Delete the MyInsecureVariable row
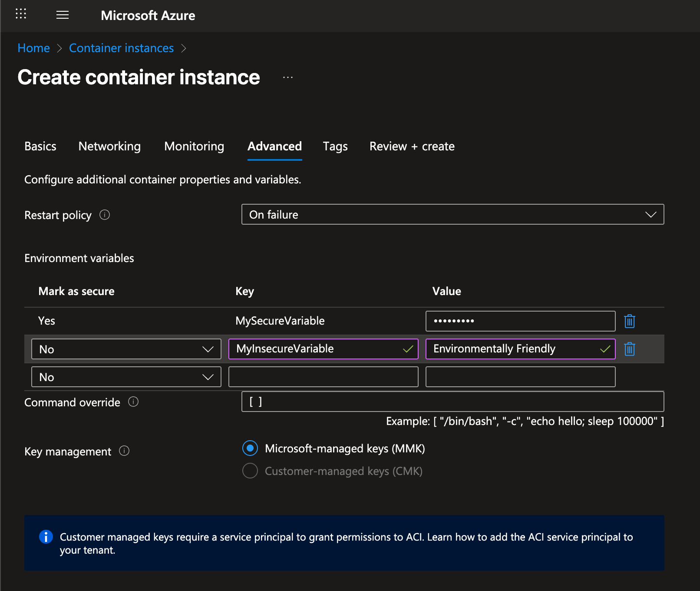700x591 pixels. point(629,349)
